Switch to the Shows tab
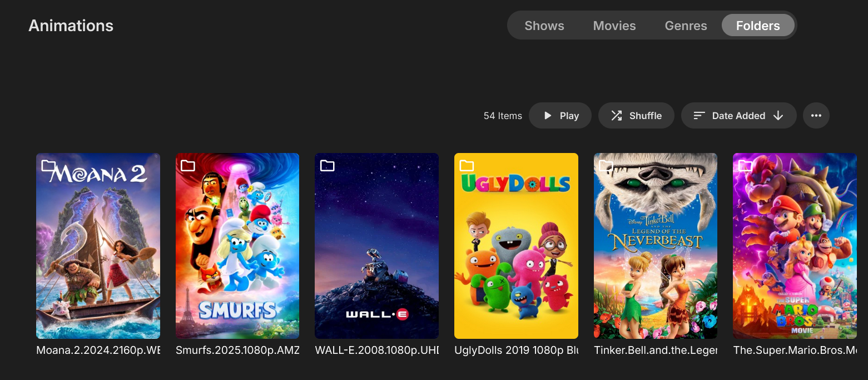The image size is (868, 380). coord(544,26)
